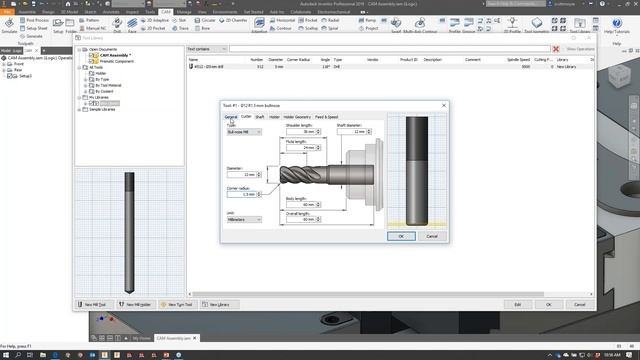Clear the tool search filter red X
Image resolution: width=640 pixels, height=360 pixels.
click(x=556, y=49)
